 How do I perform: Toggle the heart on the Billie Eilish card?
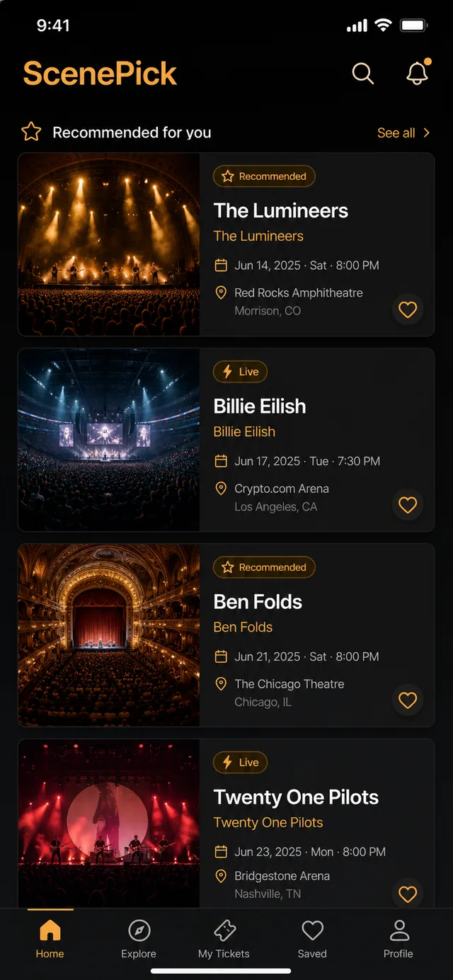tap(408, 505)
